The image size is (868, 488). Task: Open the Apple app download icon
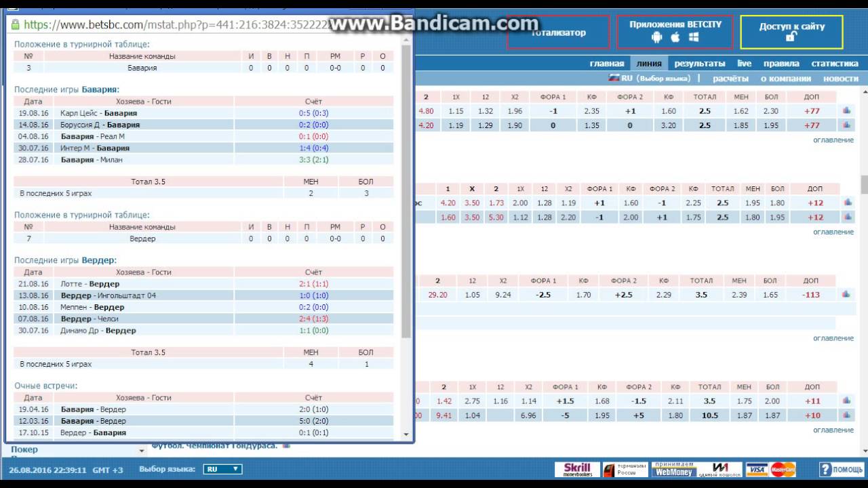[x=675, y=37]
